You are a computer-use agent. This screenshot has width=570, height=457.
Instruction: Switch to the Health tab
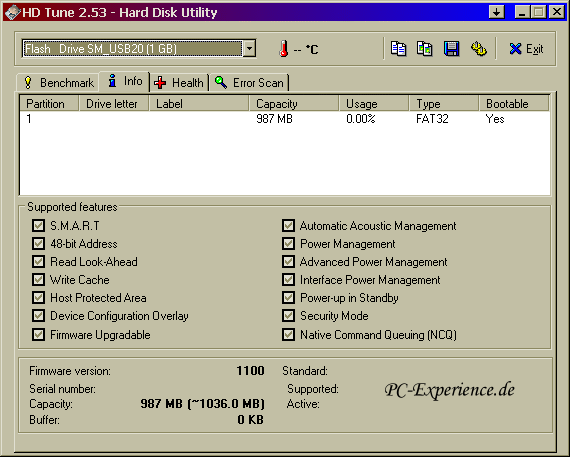(179, 83)
